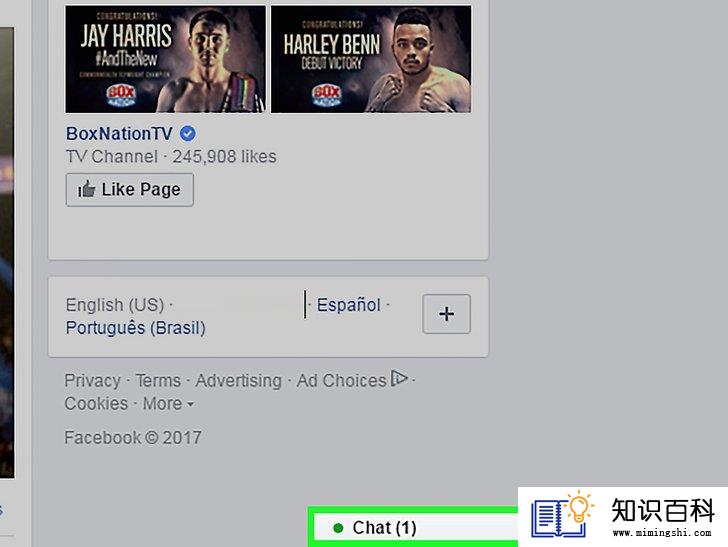The image size is (728, 547).
Task: Click the plus icon to add language
Action: 446,314
